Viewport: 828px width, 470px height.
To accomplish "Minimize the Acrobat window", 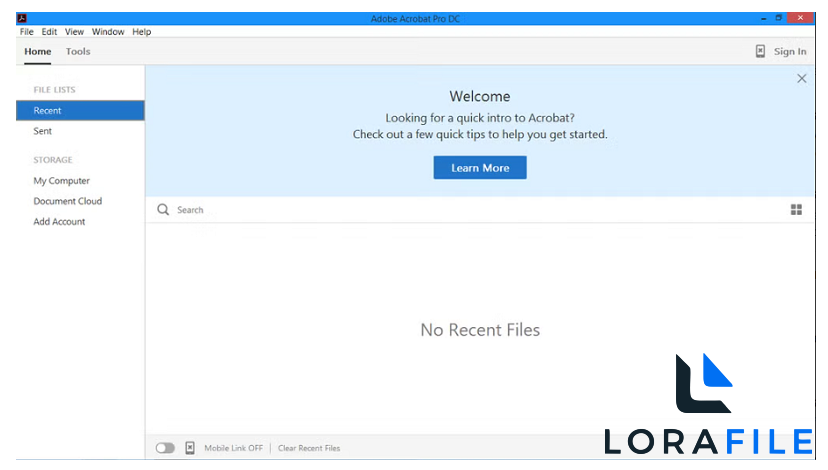I will pyautogui.click(x=764, y=18).
